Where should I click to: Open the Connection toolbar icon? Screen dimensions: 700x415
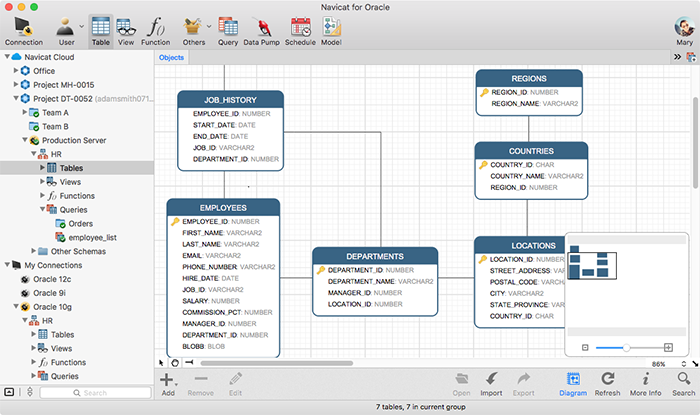(x=24, y=31)
